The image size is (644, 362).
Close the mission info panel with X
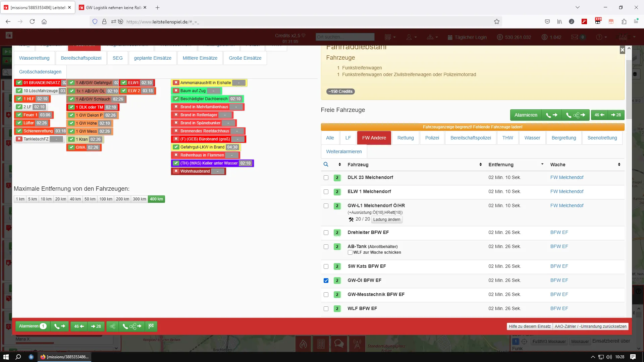[x=622, y=50]
